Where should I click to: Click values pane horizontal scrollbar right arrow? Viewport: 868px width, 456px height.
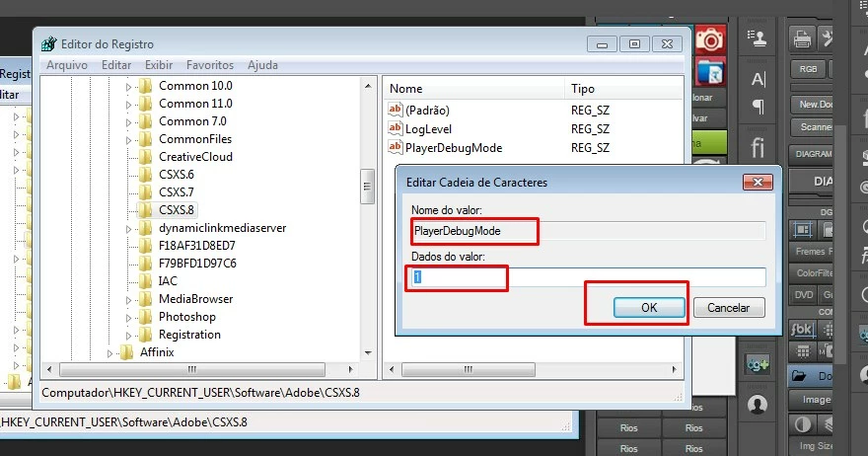[x=674, y=369]
